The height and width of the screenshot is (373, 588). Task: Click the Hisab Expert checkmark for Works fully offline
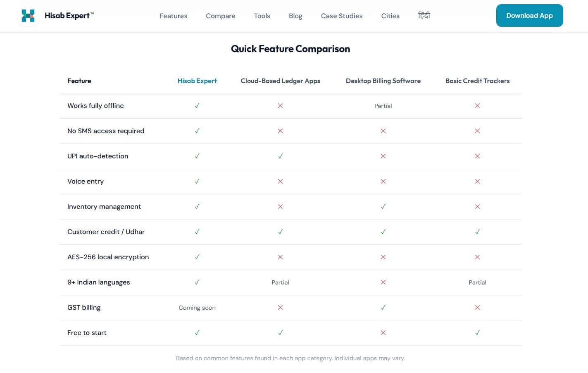click(x=197, y=105)
